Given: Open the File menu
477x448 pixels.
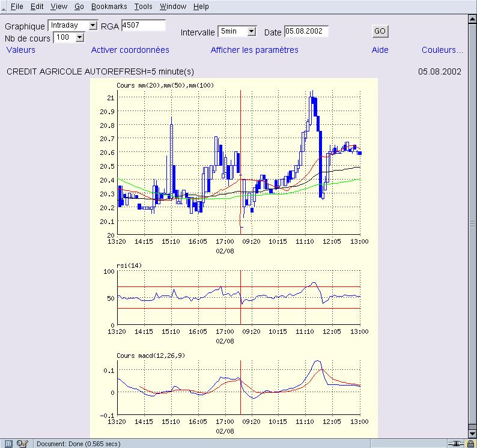Looking at the screenshot, I should point(17,7).
